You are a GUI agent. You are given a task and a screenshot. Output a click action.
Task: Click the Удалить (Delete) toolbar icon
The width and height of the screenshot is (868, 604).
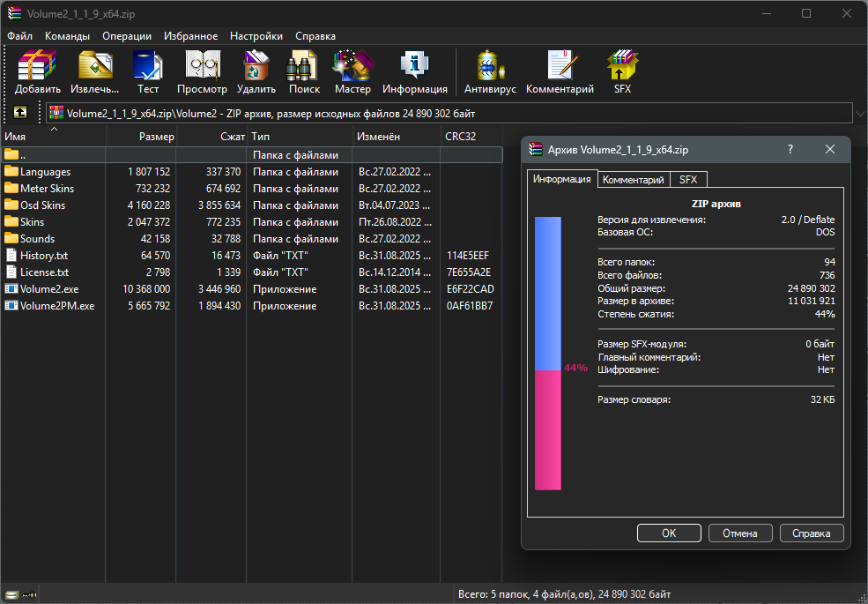[x=256, y=65]
